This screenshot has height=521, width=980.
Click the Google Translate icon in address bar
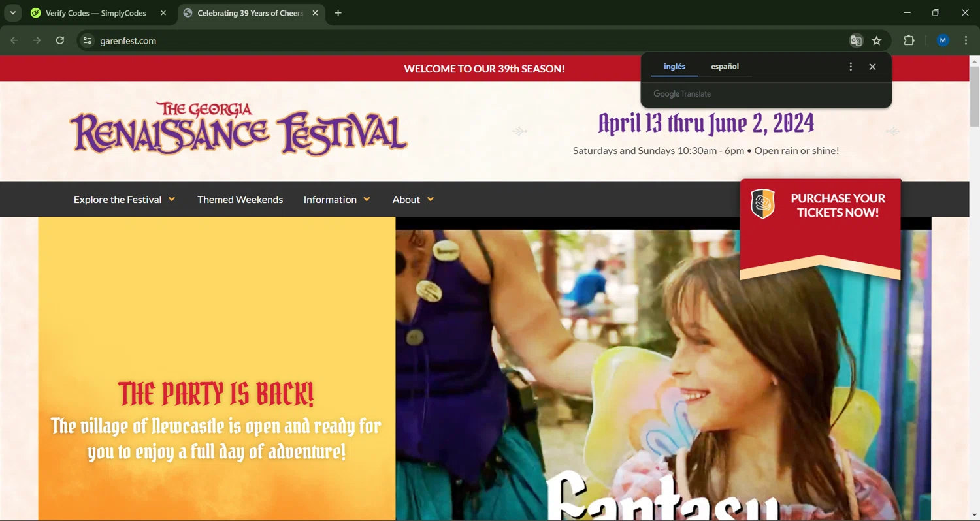point(856,40)
